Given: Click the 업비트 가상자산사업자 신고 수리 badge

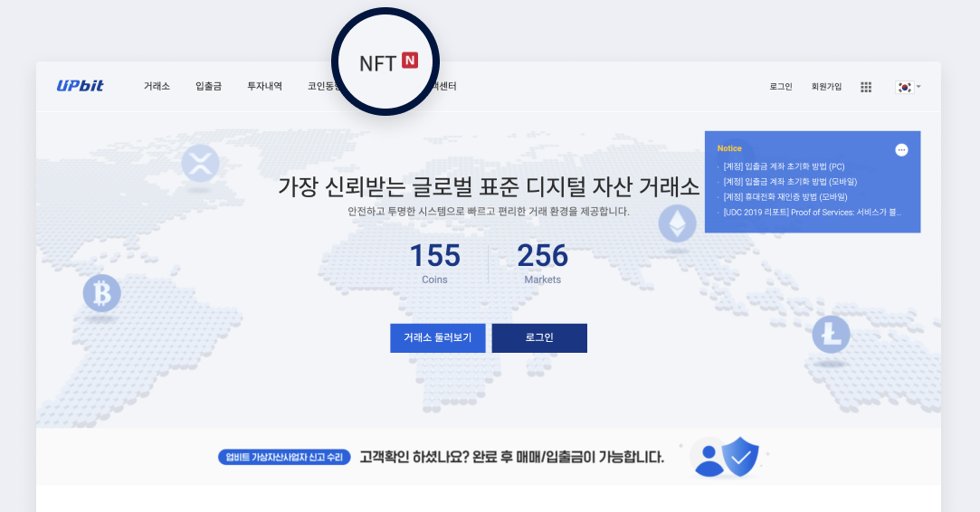Looking at the screenshot, I should pyautogui.click(x=284, y=457).
